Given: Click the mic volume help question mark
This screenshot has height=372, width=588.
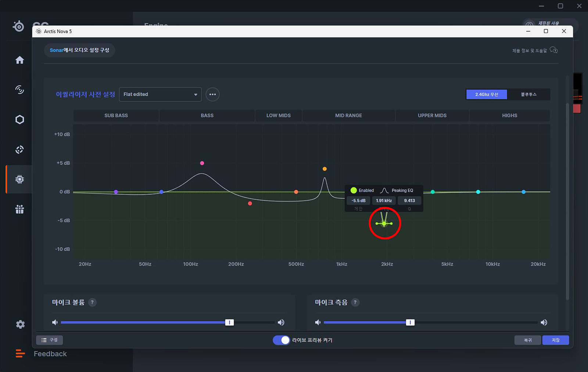Looking at the screenshot, I should [92, 302].
